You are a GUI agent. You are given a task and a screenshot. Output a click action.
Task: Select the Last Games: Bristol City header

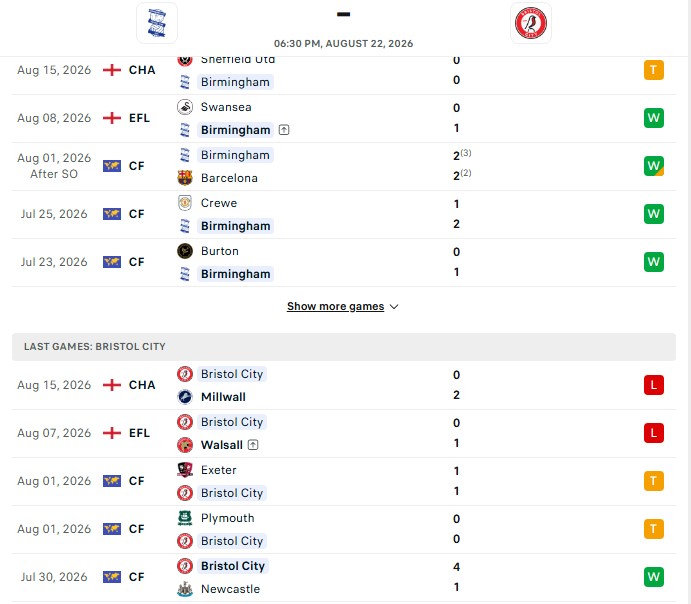[344, 347]
